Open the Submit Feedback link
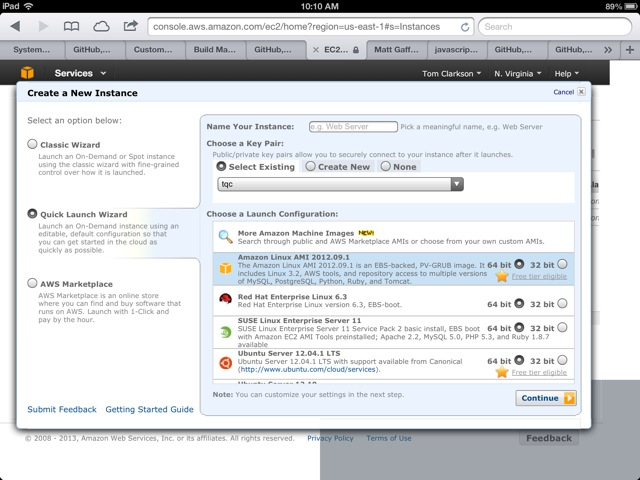 coord(62,409)
